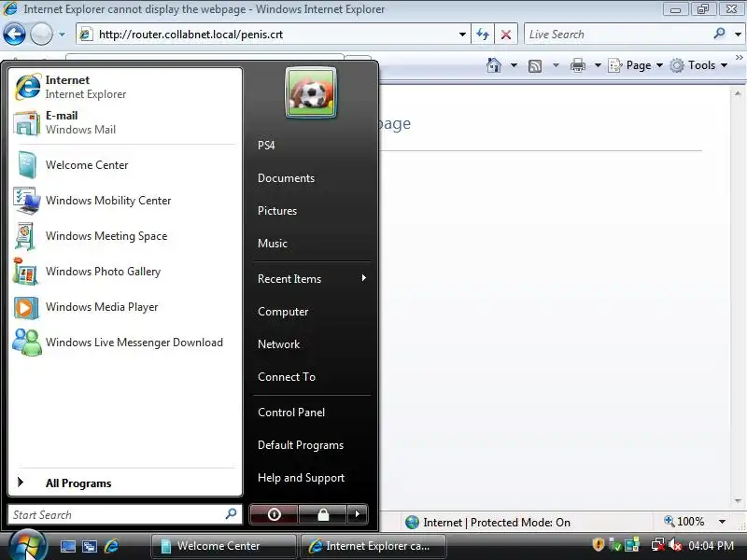
Task: Open Network from Start menu
Action: pyautogui.click(x=312, y=343)
